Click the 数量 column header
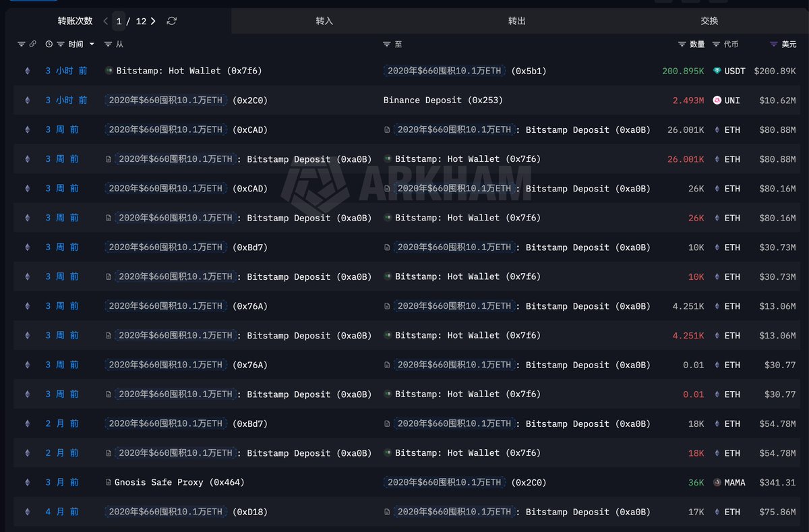This screenshot has height=532, width=809. [x=697, y=44]
